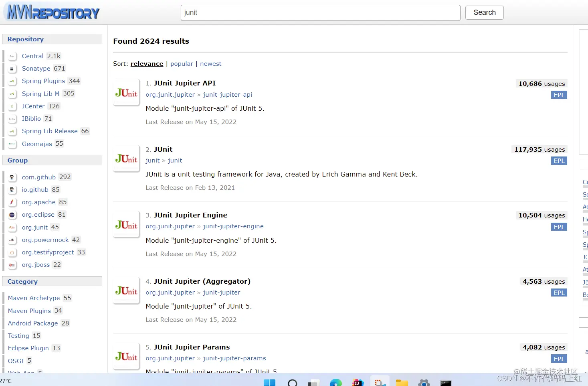Open org.junit.jupiter group link for Aggregator
588x386 pixels.
click(x=170, y=293)
